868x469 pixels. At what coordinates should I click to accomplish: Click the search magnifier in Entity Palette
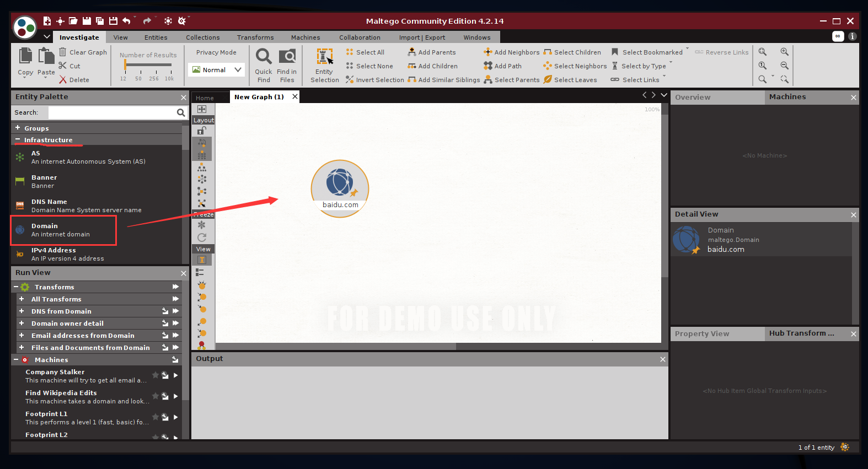[x=180, y=112]
